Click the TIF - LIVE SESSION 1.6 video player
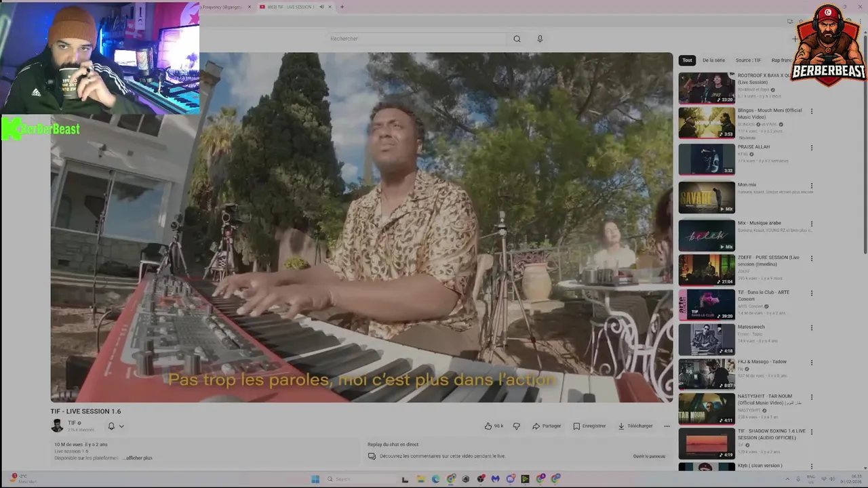 [x=361, y=227]
